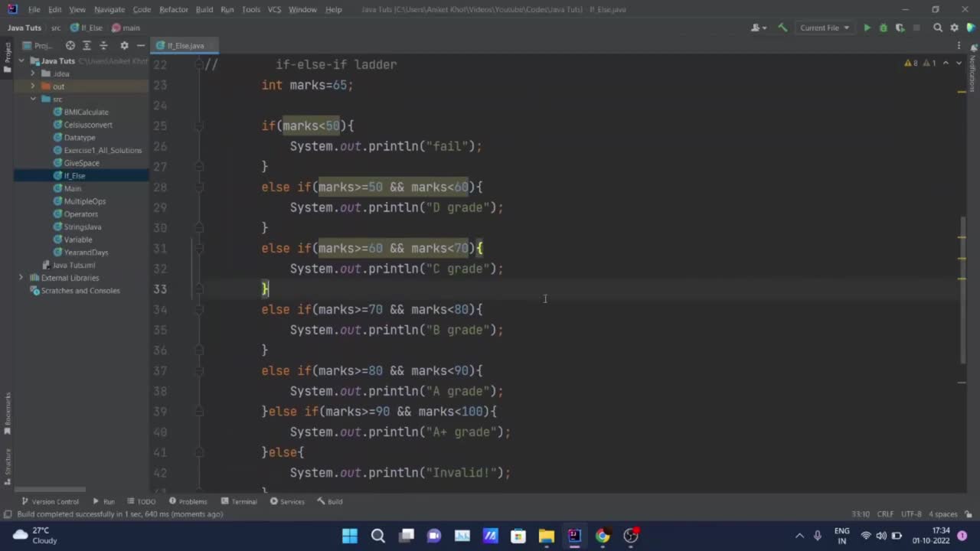Expand all in Project panel

[x=87, y=45]
